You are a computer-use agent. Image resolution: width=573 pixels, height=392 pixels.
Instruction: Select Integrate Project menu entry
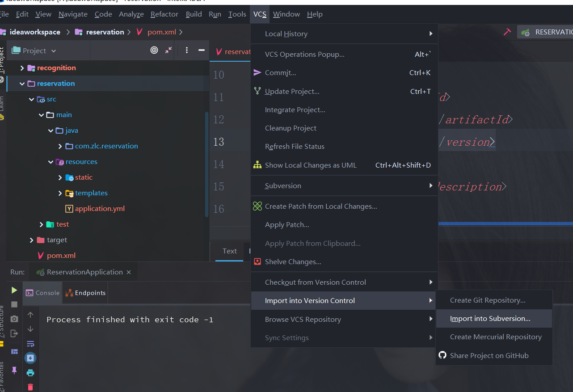tap(344, 110)
